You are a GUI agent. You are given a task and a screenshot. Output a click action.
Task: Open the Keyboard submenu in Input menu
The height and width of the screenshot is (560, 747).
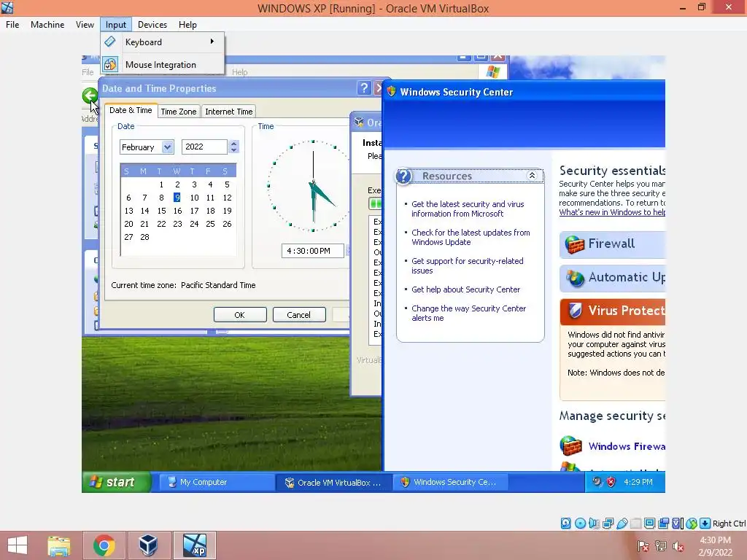162,42
